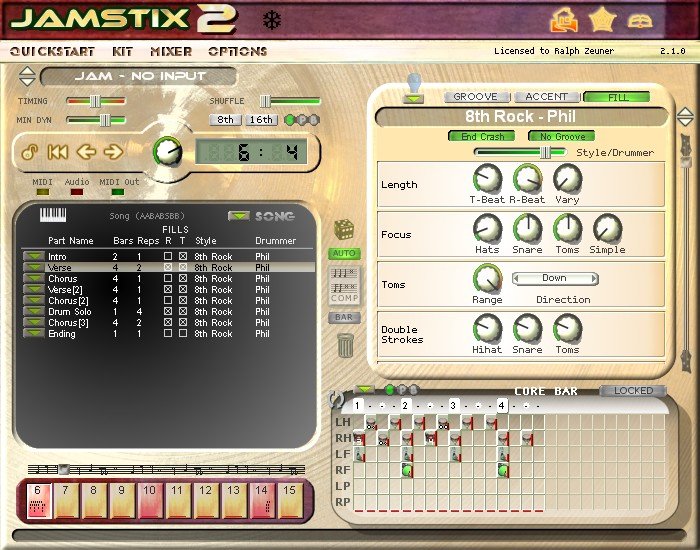Open the Intro part dropdown arrow
The width and height of the screenshot is (700, 550).
(33, 256)
